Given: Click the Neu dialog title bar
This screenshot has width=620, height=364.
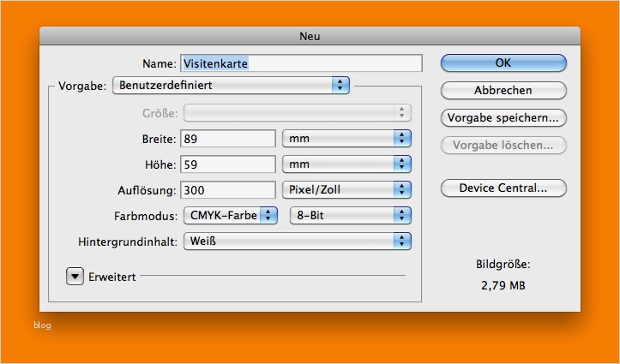Looking at the screenshot, I should point(310,36).
